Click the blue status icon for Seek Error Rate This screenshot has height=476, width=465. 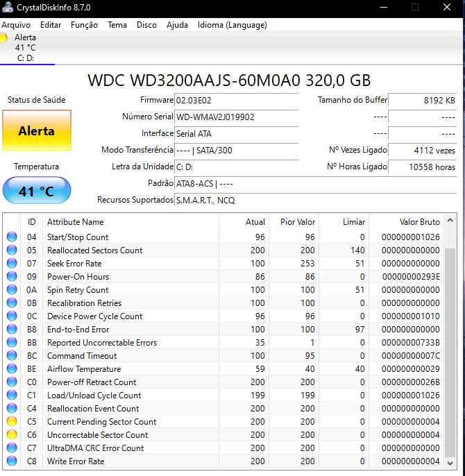click(12, 263)
